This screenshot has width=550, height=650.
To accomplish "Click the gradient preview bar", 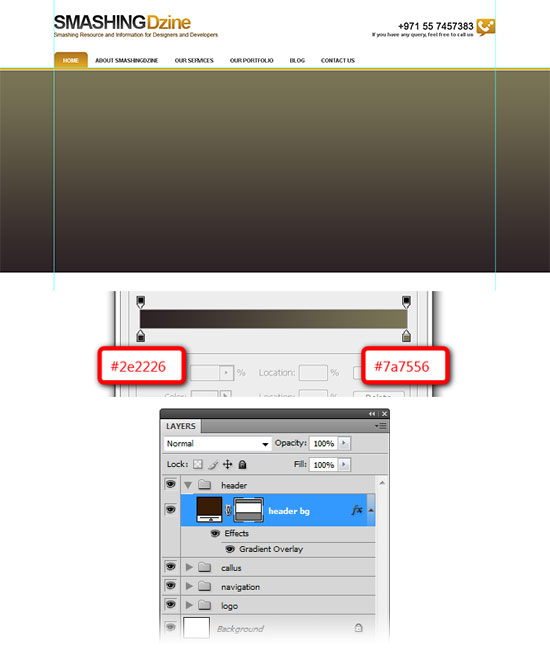I will point(274,319).
